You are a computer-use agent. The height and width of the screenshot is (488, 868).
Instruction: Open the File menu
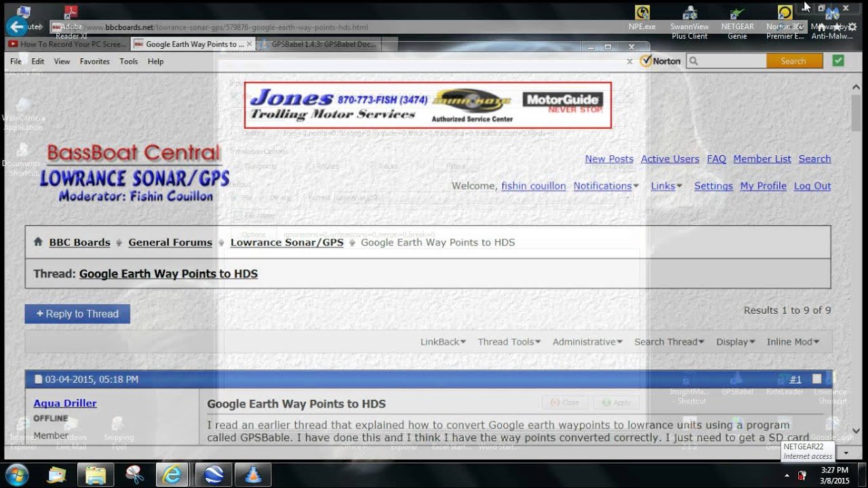coord(16,61)
